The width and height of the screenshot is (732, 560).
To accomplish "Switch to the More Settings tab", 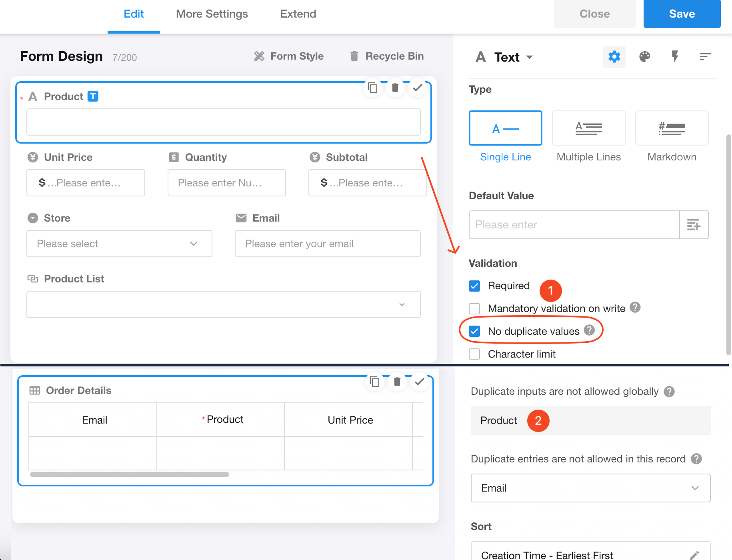I will [x=212, y=14].
